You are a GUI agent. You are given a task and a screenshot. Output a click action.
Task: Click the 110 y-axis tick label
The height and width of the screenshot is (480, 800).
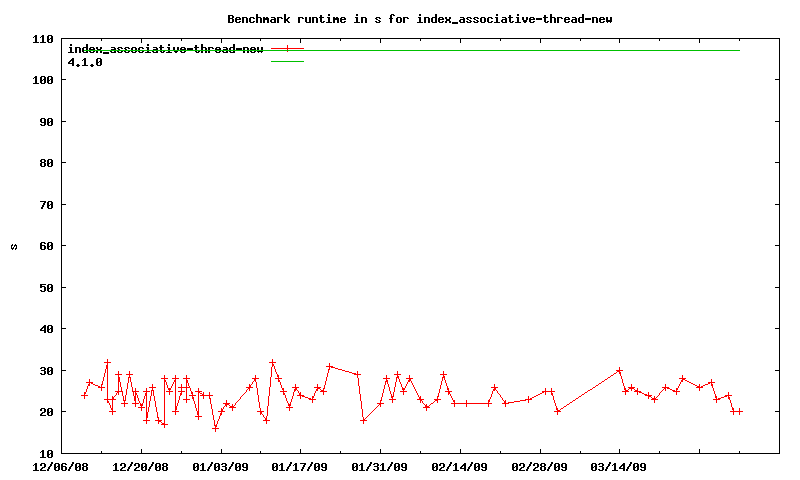43,39
